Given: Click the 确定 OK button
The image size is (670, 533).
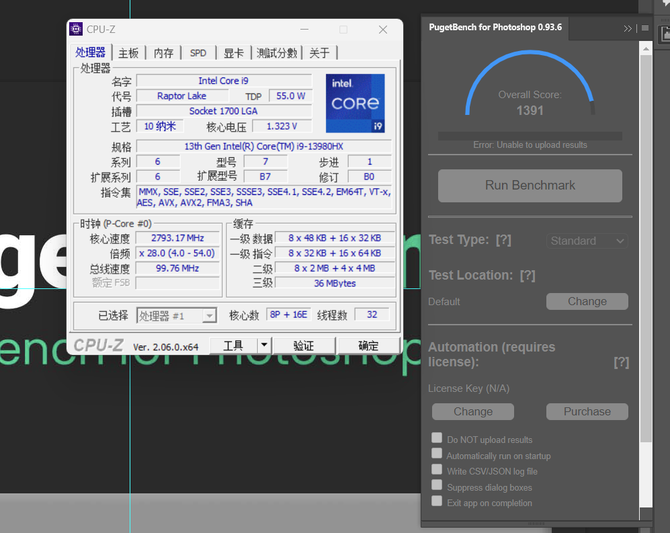Looking at the screenshot, I should pos(368,345).
